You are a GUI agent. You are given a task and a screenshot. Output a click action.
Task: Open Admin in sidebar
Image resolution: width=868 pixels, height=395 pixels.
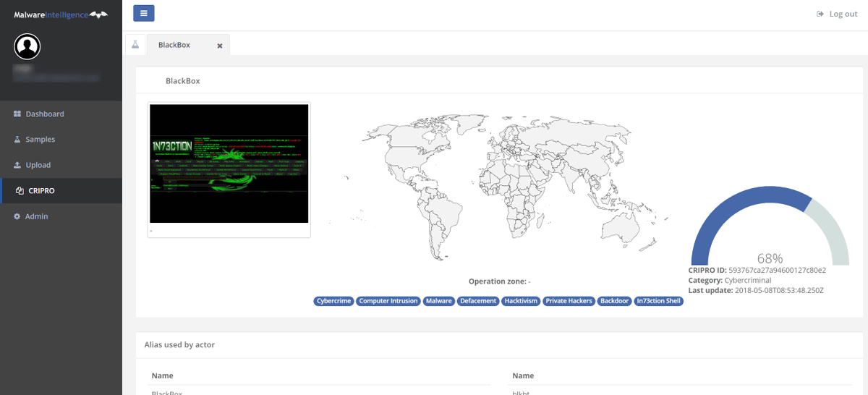(61, 216)
